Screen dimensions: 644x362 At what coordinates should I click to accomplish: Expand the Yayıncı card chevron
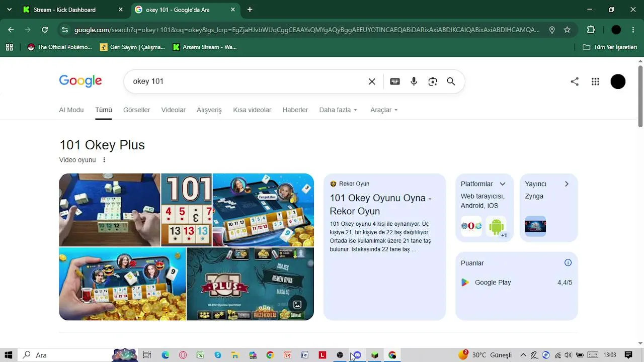(x=567, y=184)
